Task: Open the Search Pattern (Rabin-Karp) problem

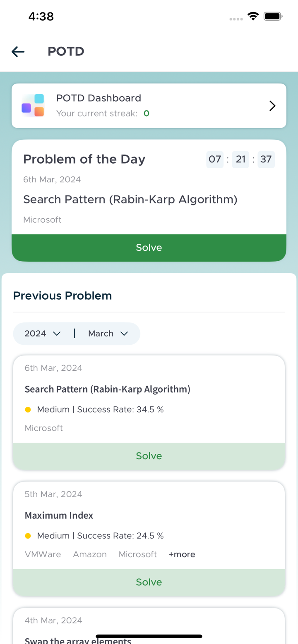Action: point(108,389)
